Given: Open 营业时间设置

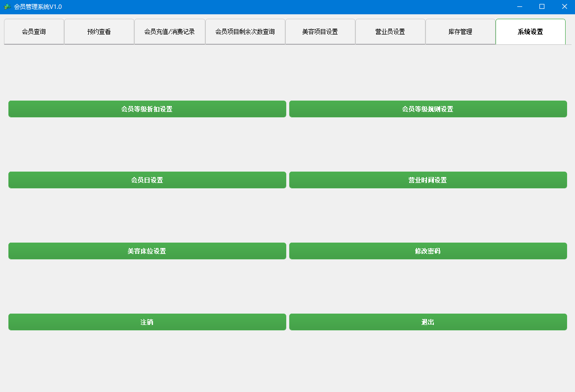Looking at the screenshot, I should 428,179.
